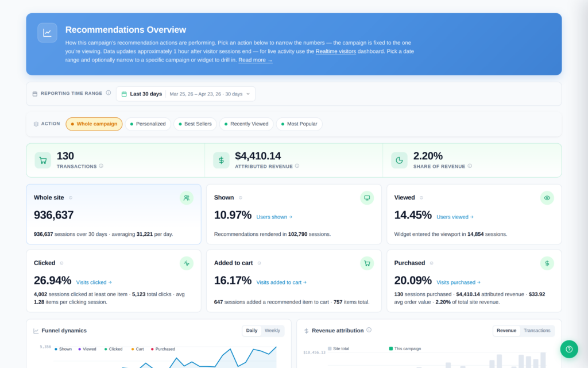The image size is (588, 368).
Task: Click the info icon next to Revenue attribution
Action: (369, 330)
